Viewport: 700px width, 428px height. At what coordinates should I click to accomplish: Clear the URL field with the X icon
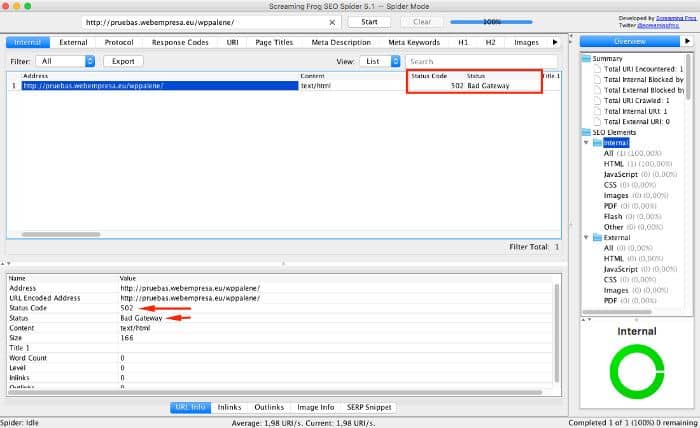pyautogui.click(x=332, y=22)
